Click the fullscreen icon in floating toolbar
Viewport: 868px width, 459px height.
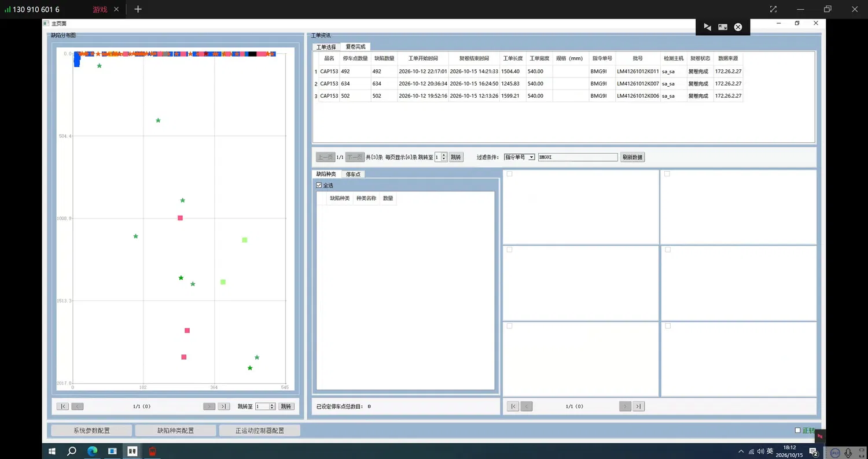[723, 27]
